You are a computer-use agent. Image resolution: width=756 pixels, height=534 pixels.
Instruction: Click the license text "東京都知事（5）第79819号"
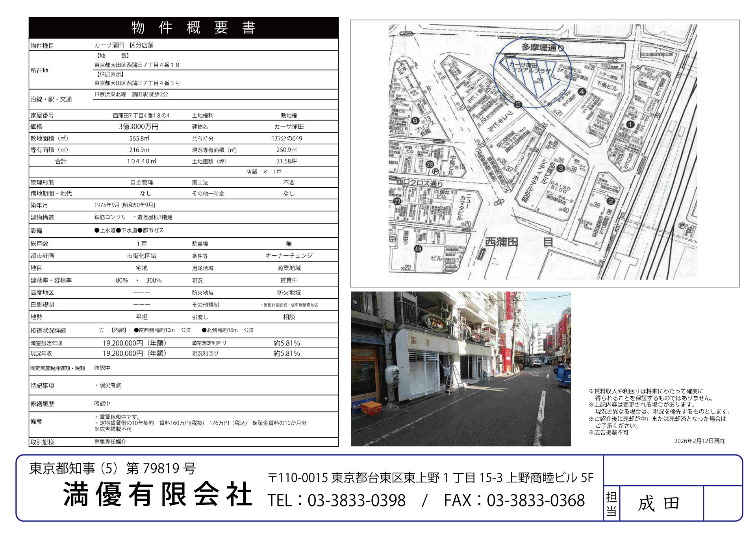click(113, 468)
